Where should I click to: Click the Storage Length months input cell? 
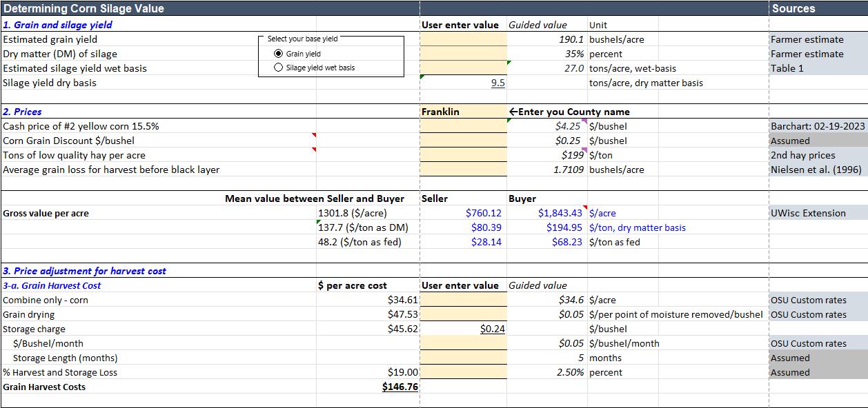point(464,358)
